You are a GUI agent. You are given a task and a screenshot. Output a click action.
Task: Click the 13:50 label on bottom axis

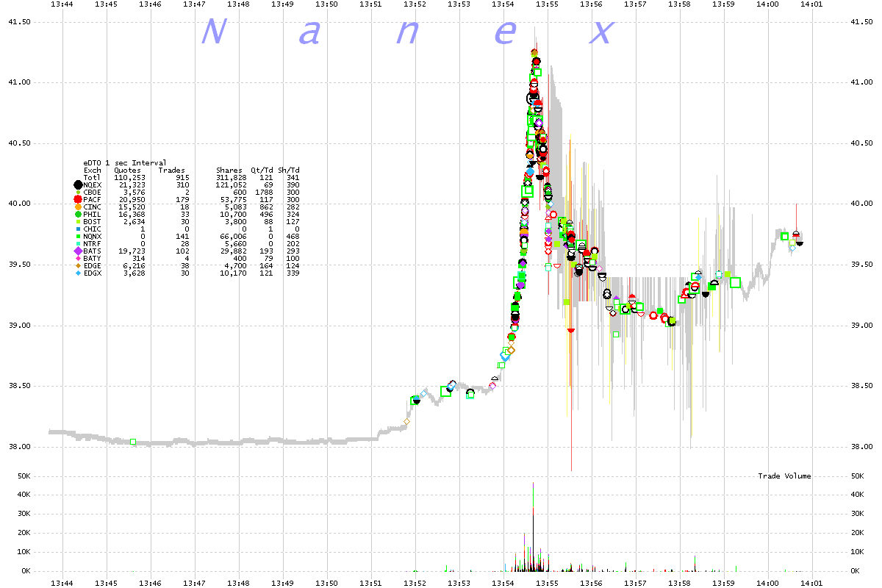(x=326, y=583)
